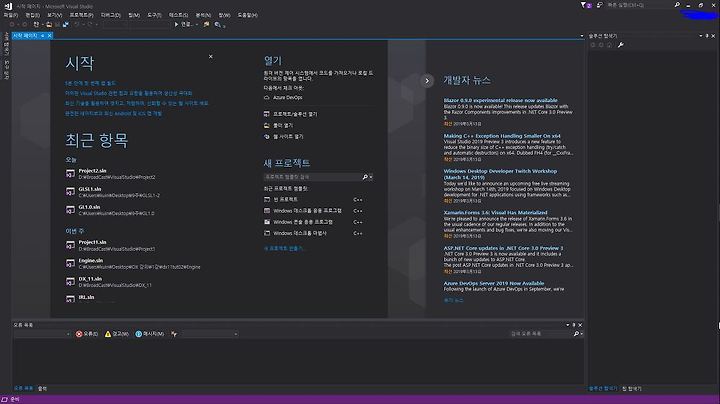Open the 디버그(D) menu
The image size is (720, 404).
(x=111, y=15)
